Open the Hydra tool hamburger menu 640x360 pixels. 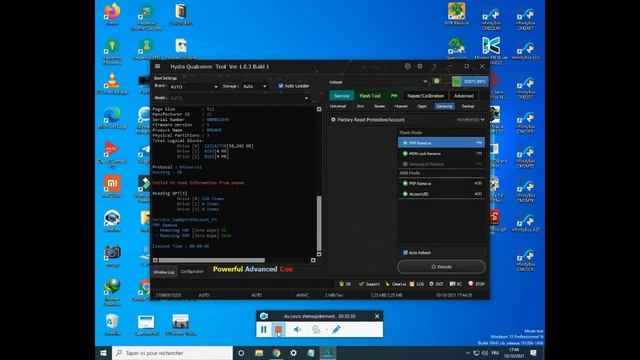pyautogui.click(x=158, y=66)
